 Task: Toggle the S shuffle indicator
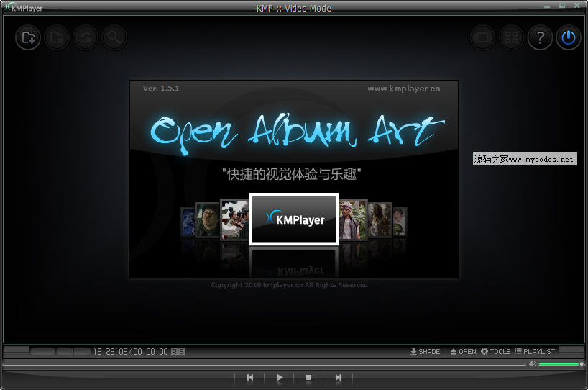click(181, 352)
